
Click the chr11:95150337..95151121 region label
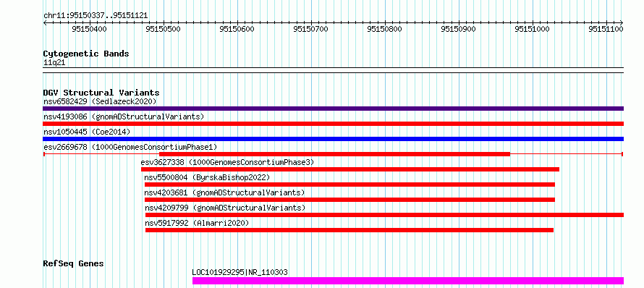click(x=96, y=16)
